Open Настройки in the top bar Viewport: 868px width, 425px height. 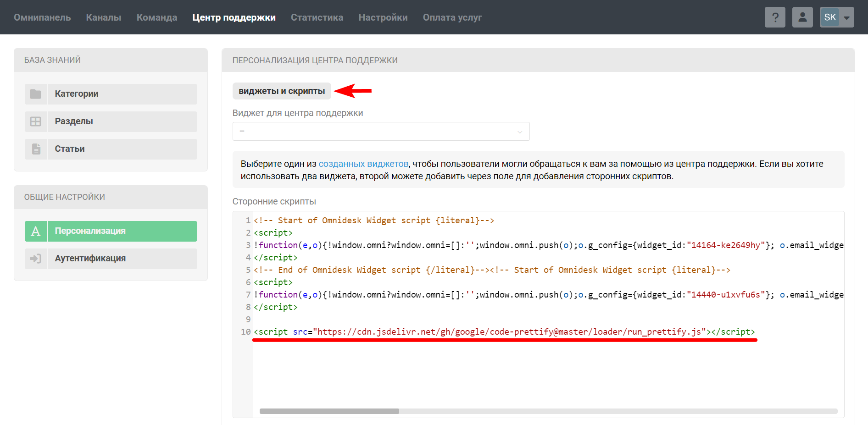pos(383,17)
